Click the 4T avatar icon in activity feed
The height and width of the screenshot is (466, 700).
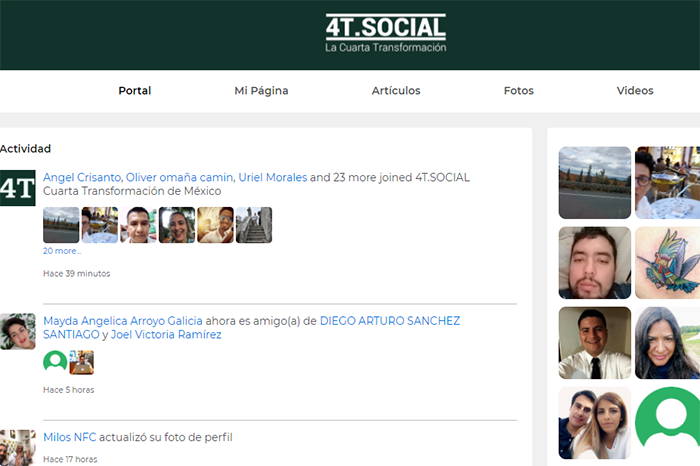click(x=18, y=187)
